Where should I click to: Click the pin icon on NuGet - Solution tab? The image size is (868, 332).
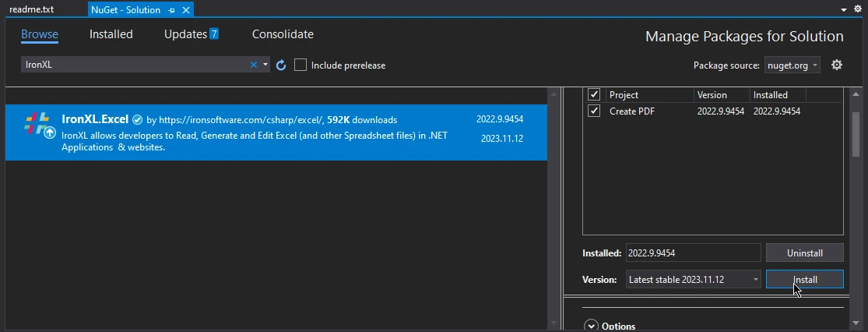[171, 10]
